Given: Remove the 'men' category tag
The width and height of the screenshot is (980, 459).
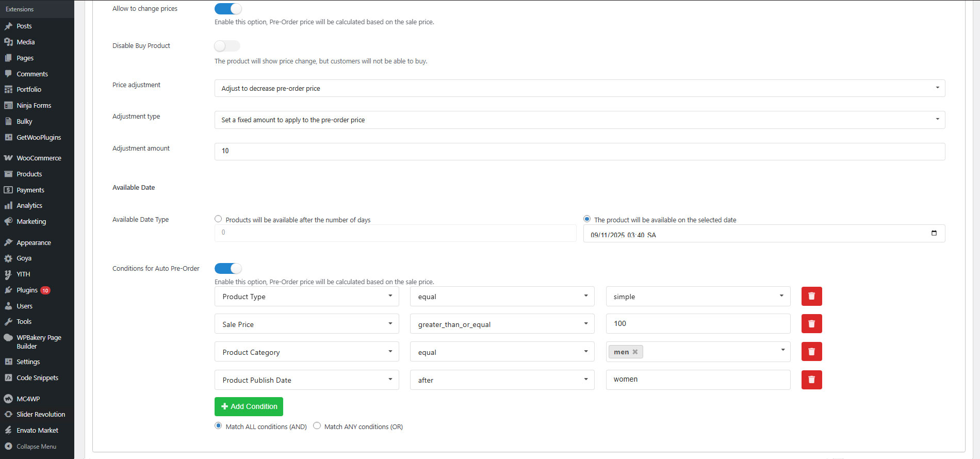Looking at the screenshot, I should [635, 352].
